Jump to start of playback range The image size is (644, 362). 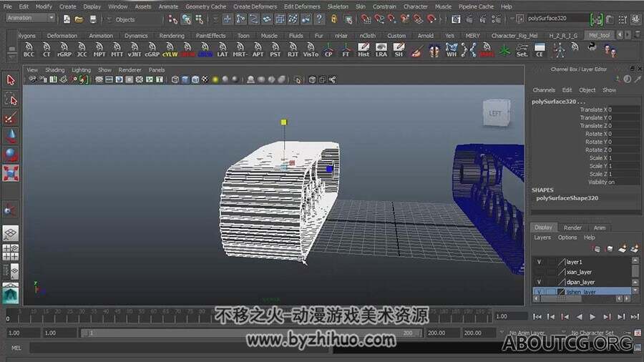coord(537,316)
